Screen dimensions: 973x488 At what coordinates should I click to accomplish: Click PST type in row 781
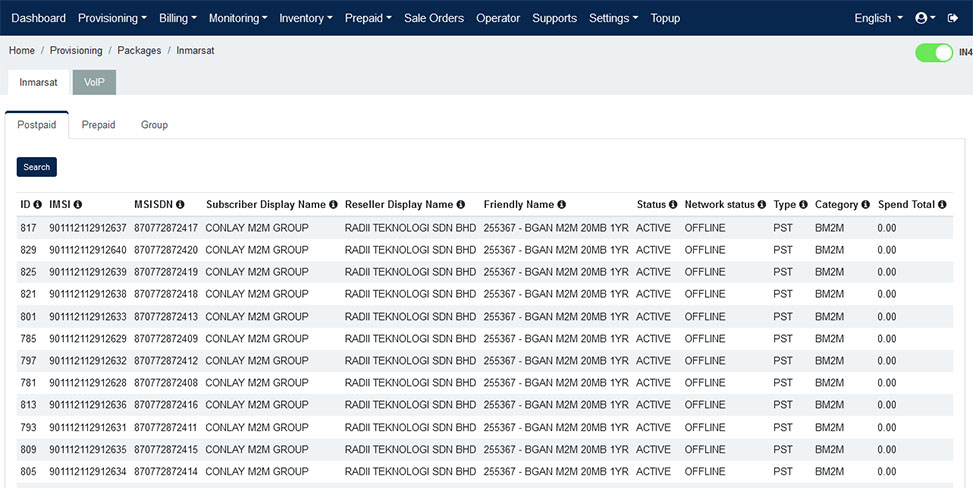(783, 383)
